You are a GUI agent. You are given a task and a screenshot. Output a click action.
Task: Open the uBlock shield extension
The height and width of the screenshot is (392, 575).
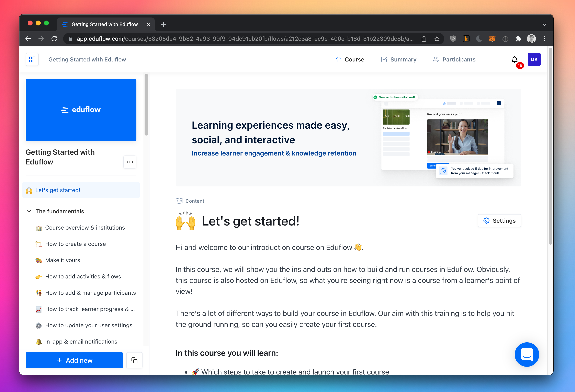click(x=453, y=39)
